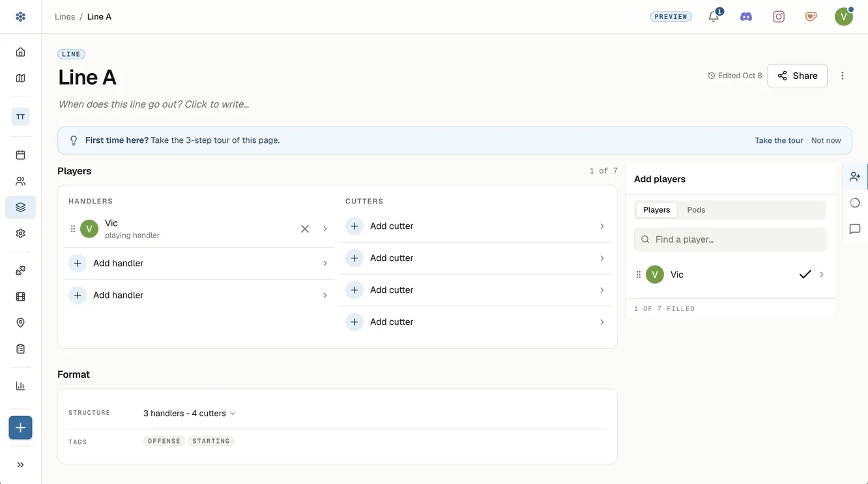
Task: Open the calendar icon in the sidebar
Action: coord(20,155)
